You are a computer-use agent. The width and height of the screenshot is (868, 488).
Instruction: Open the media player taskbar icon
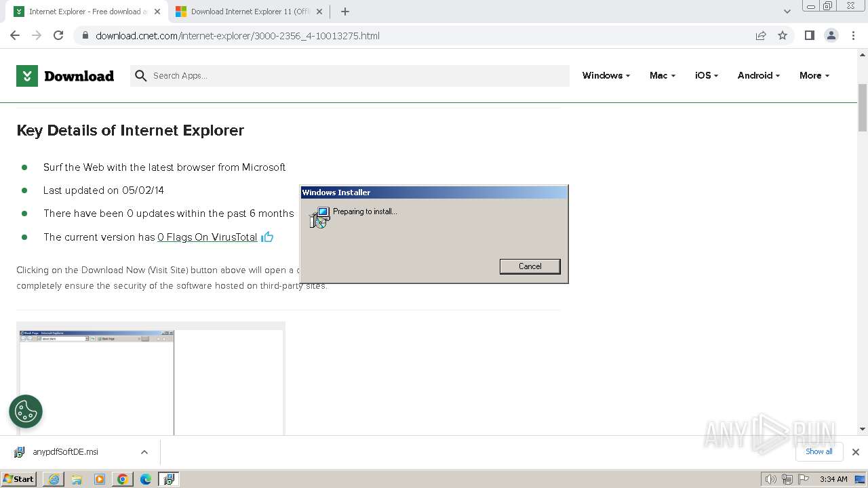pyautogui.click(x=100, y=479)
